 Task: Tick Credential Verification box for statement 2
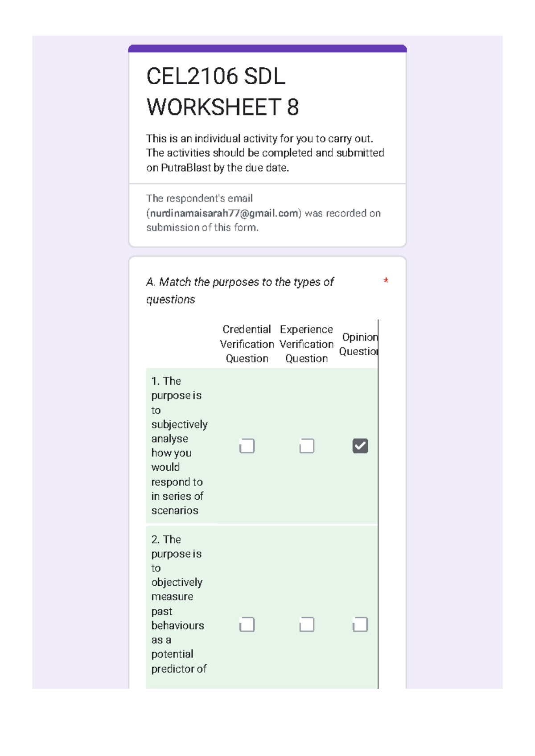(x=247, y=625)
